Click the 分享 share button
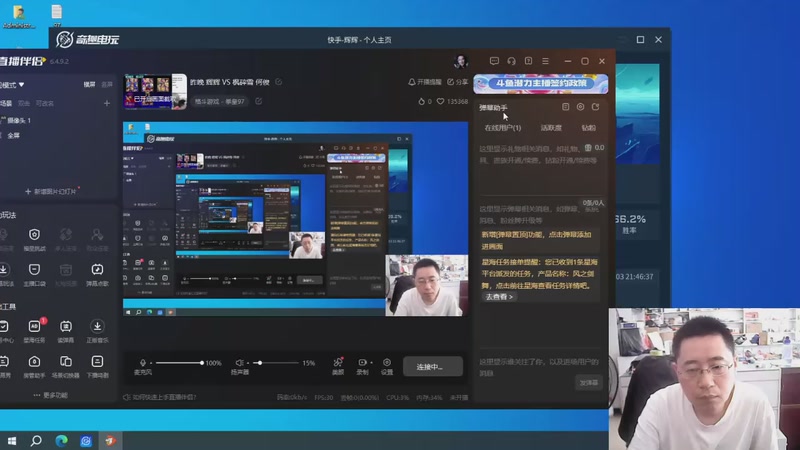Image resolution: width=800 pixels, height=450 pixels. (457, 82)
